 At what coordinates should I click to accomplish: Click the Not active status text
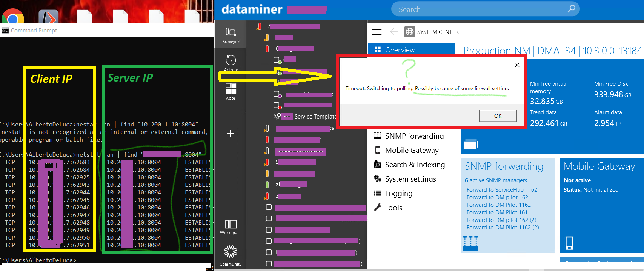click(x=577, y=180)
